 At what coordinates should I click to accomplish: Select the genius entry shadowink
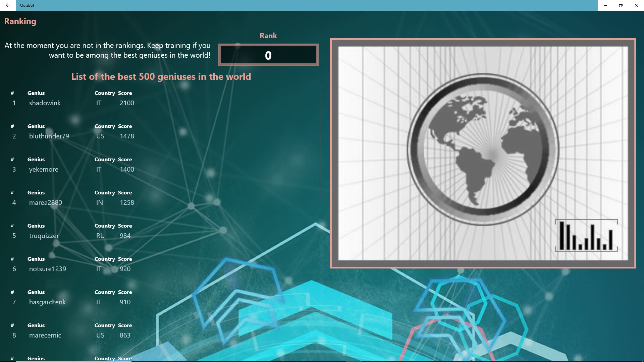coord(45,103)
